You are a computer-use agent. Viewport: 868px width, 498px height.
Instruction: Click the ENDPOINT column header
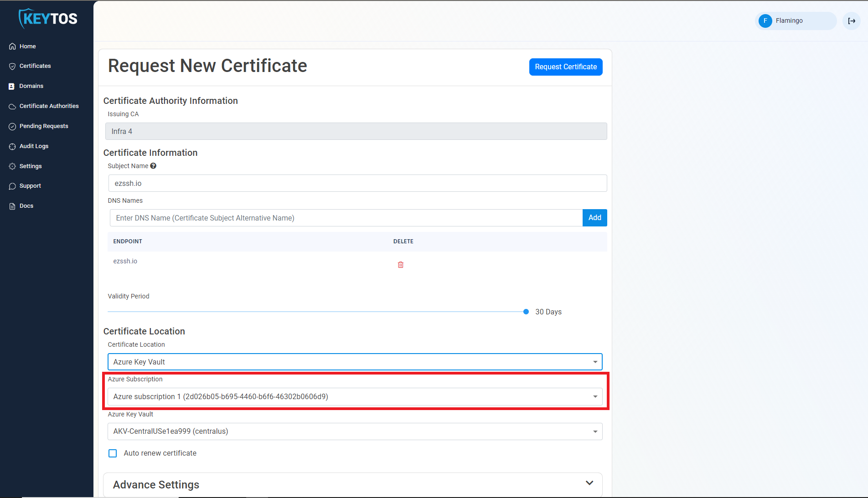(128, 241)
